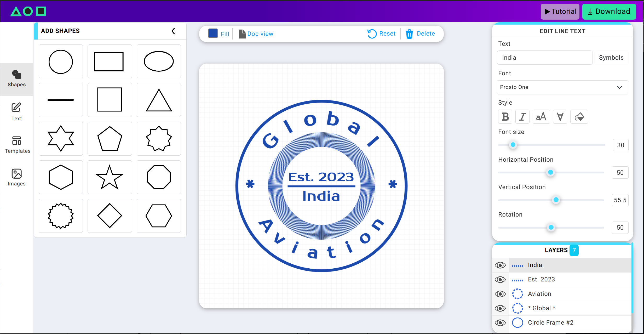Collapse the Add Shapes panel
The image size is (644, 334).
click(x=173, y=31)
